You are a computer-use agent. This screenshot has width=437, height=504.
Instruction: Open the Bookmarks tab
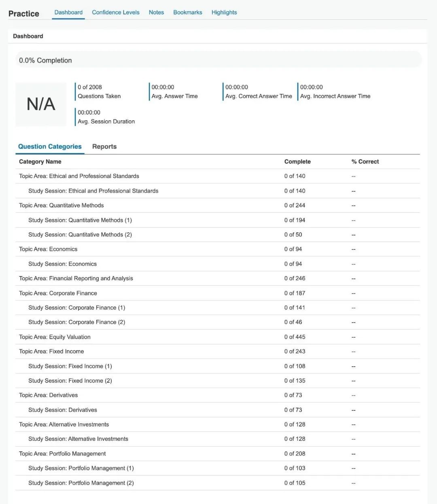187,13
